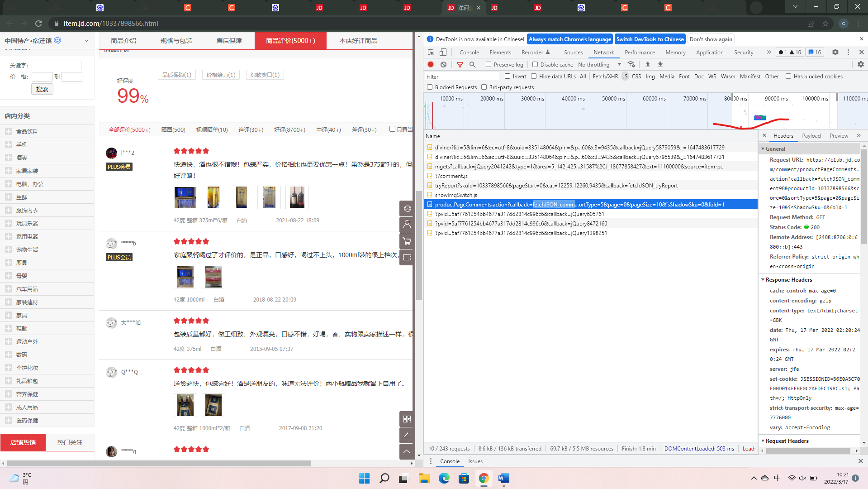Filter reviews by 好评(8700+)
Screen dimensions: 868x489
[x=289, y=129]
